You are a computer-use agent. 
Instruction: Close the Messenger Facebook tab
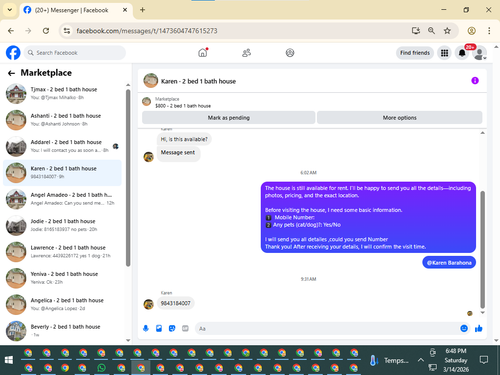(125, 10)
